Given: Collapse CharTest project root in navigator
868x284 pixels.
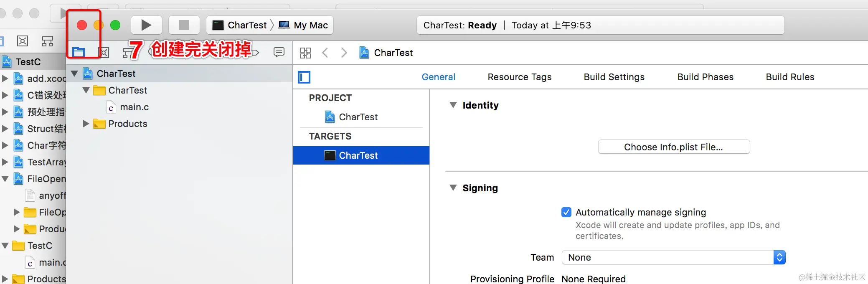Looking at the screenshot, I should tap(75, 74).
